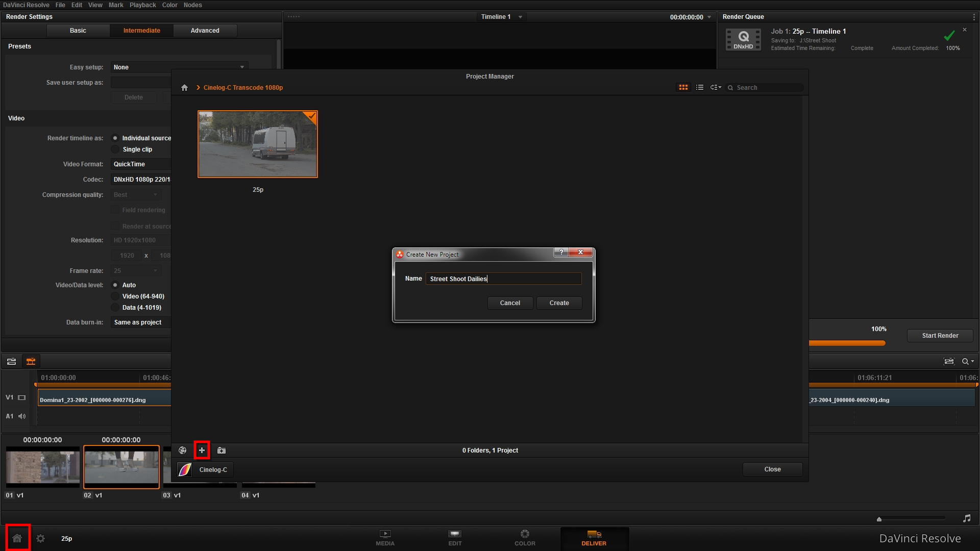Select Individual source clips radio option

pos(115,138)
